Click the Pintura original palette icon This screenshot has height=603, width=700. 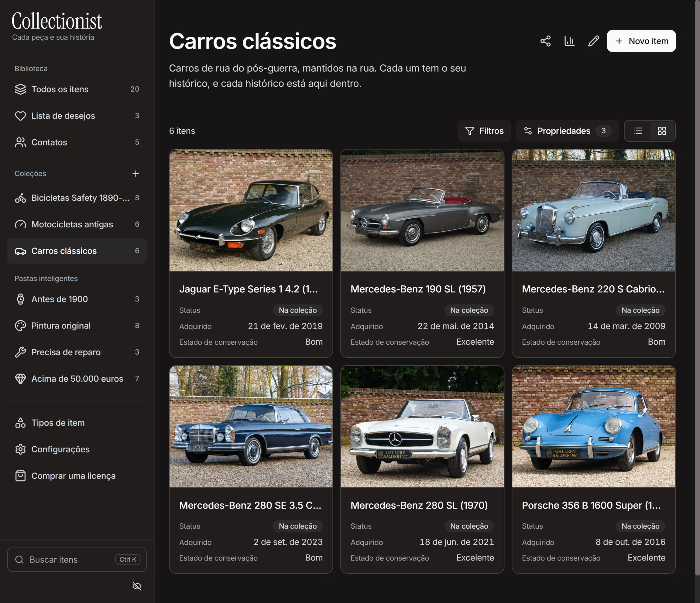[x=20, y=325]
